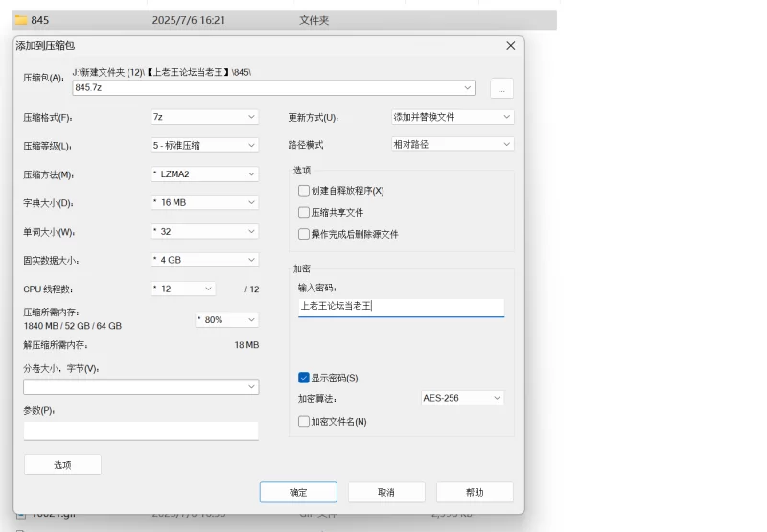
Task: Enable 创建自释放程序 checkbox
Action: pyautogui.click(x=304, y=191)
